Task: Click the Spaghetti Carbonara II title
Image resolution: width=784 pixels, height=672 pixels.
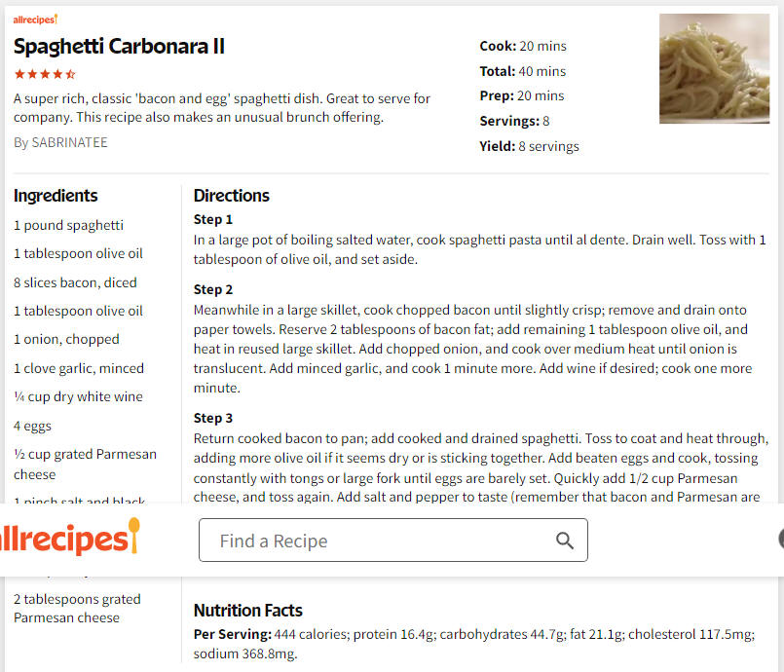Action: tap(119, 46)
